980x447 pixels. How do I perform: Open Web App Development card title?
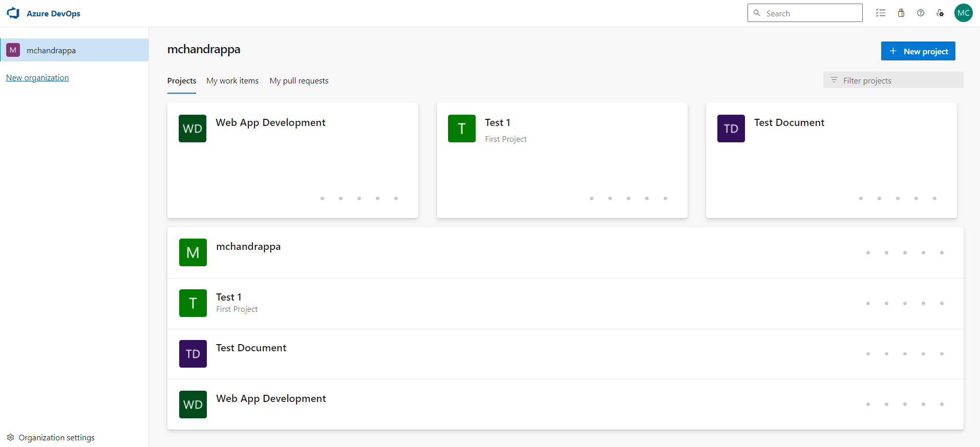coord(270,123)
